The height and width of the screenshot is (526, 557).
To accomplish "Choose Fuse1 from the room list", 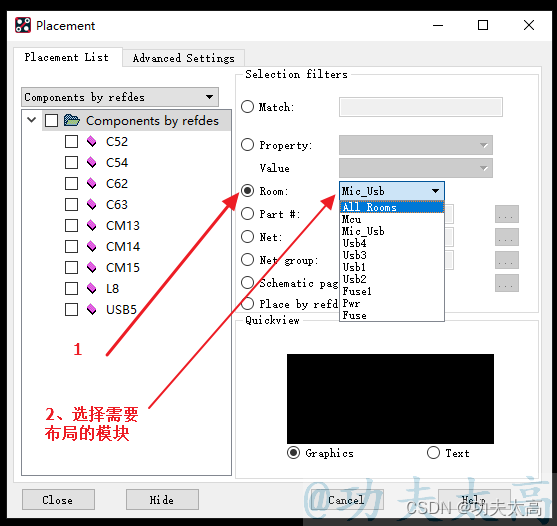I will coord(392,291).
